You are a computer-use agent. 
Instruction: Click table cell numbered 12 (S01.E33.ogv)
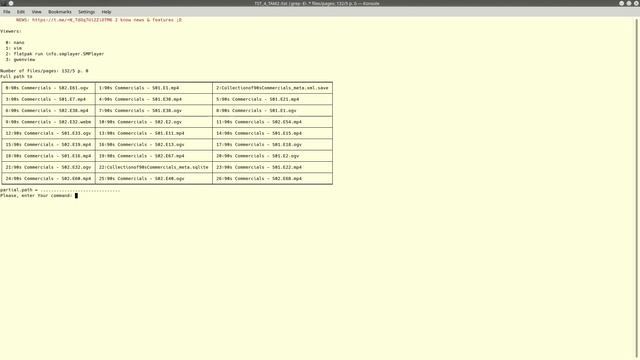48,133
